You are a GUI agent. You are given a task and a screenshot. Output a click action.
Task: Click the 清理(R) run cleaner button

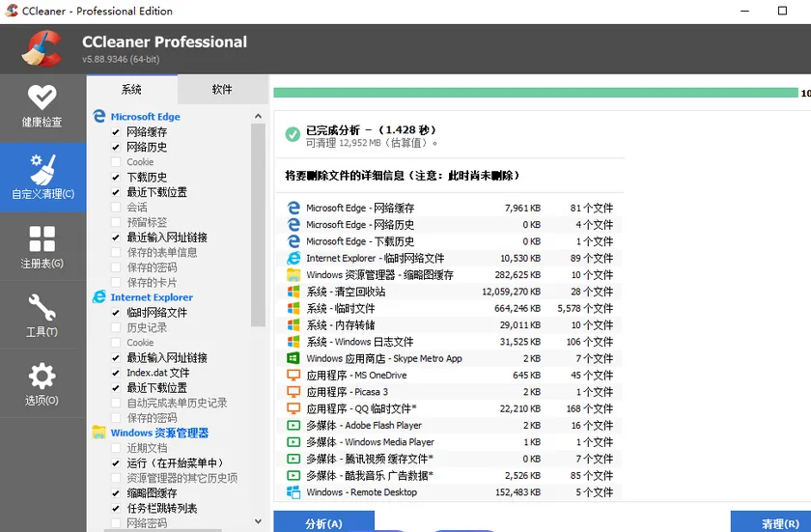(771, 522)
